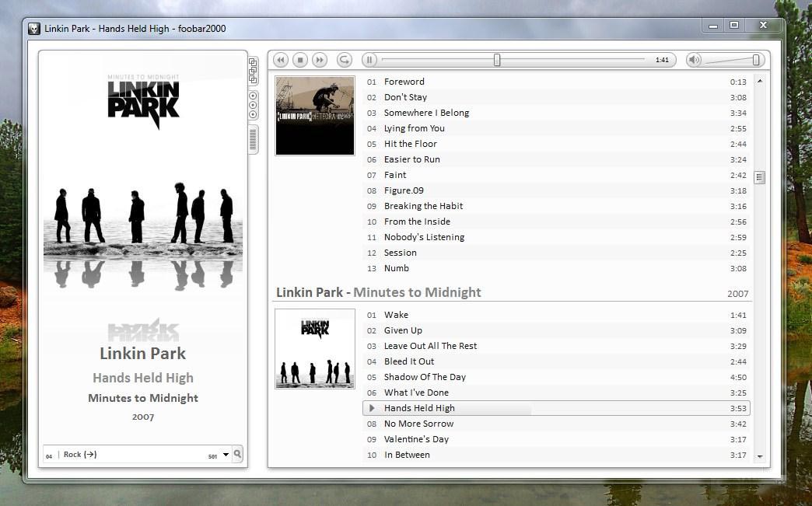Click the stacked squares panel icon
The image size is (812, 506).
(254, 71)
